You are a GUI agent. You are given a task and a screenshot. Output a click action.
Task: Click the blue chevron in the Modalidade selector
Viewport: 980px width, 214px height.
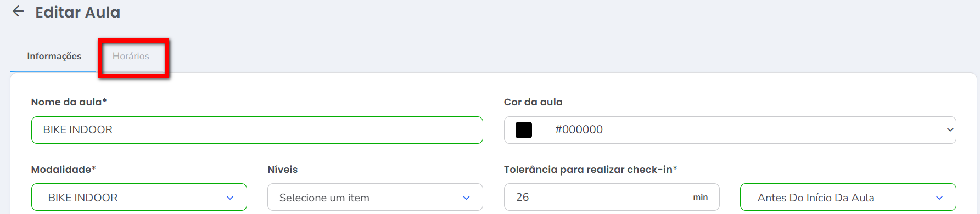230,198
